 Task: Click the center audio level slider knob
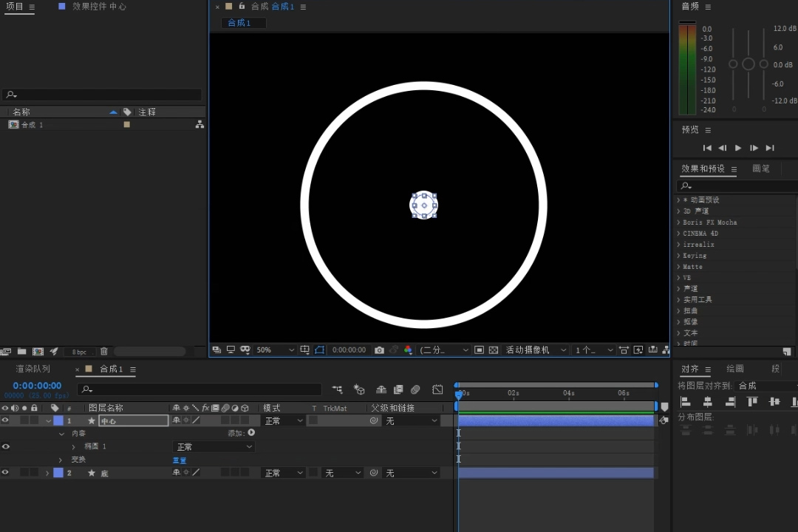pyautogui.click(x=748, y=64)
